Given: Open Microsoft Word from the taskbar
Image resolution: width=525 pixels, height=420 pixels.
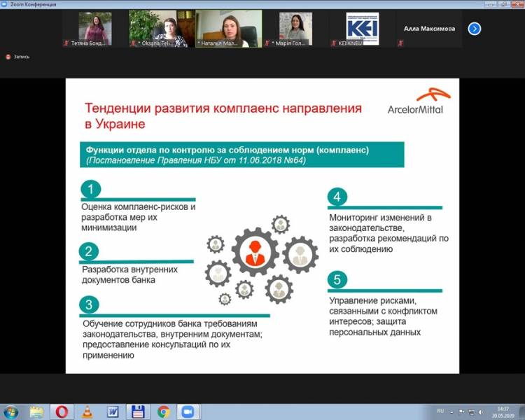Looking at the screenshot, I should click(112, 411).
